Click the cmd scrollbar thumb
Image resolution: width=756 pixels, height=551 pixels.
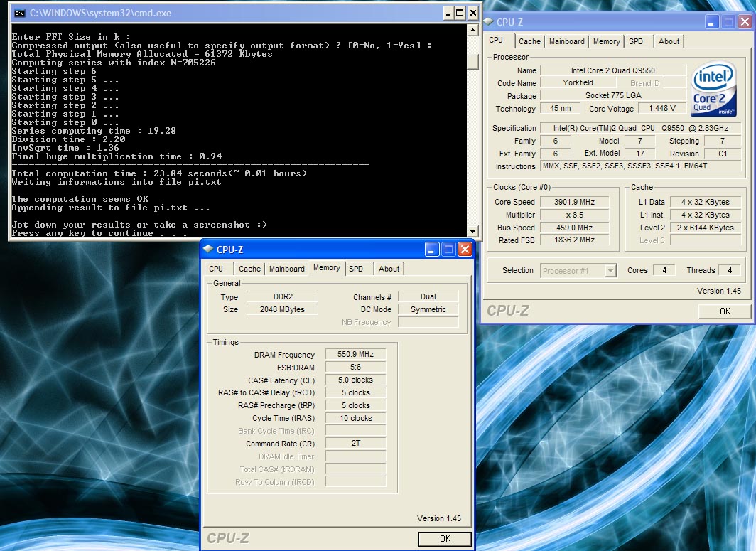tap(472, 61)
